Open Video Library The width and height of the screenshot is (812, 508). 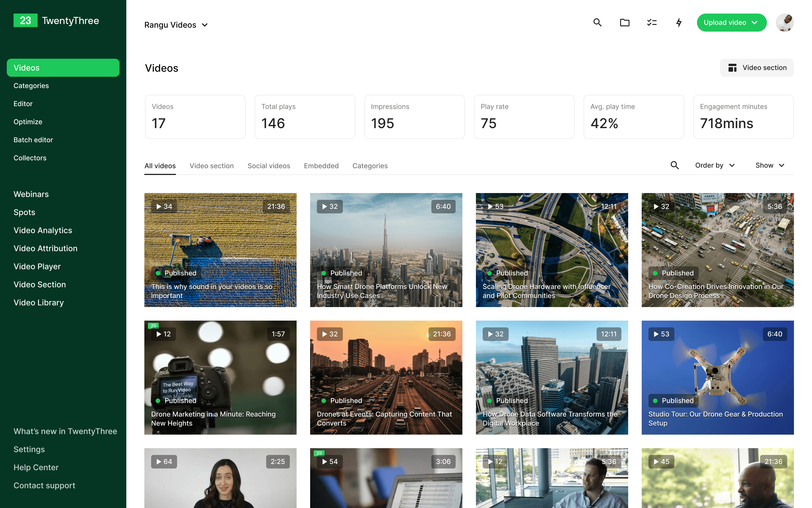[39, 302]
